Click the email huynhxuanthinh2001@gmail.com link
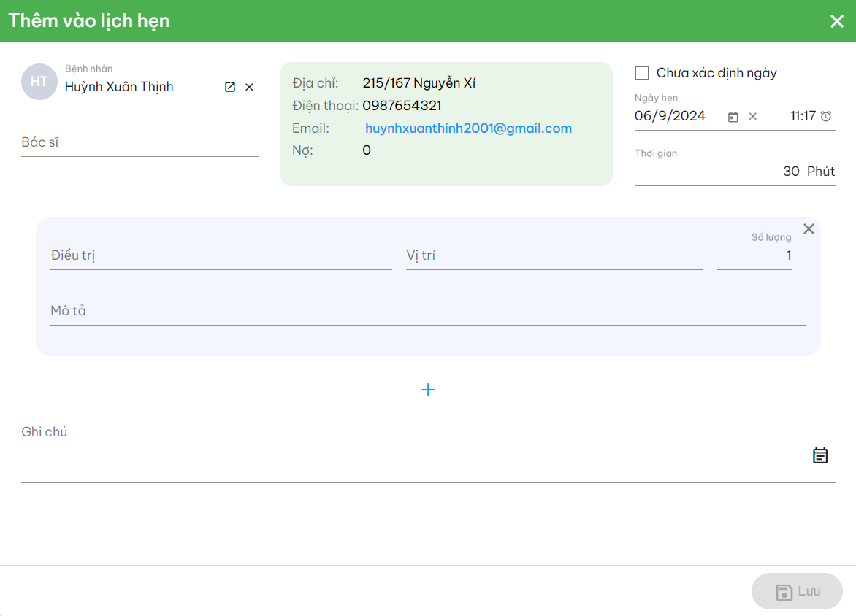 pos(468,128)
